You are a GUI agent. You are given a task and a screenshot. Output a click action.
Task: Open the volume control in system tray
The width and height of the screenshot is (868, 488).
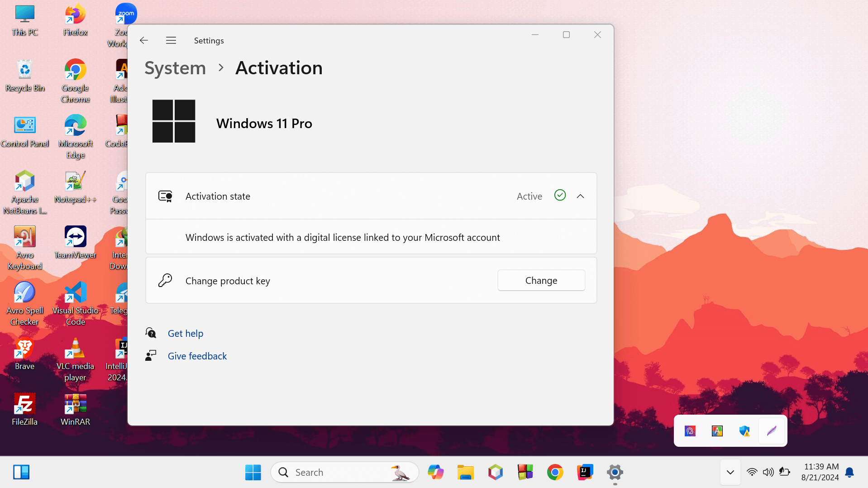pyautogui.click(x=768, y=472)
